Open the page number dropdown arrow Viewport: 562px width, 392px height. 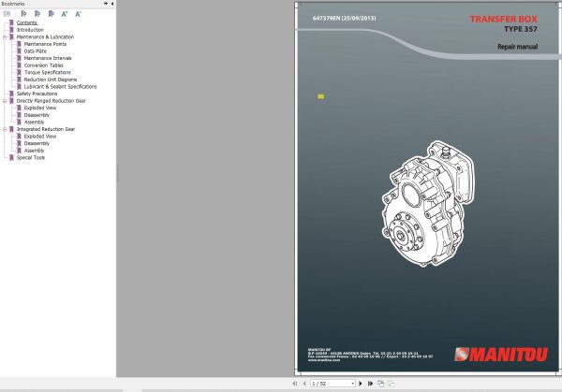click(x=353, y=384)
